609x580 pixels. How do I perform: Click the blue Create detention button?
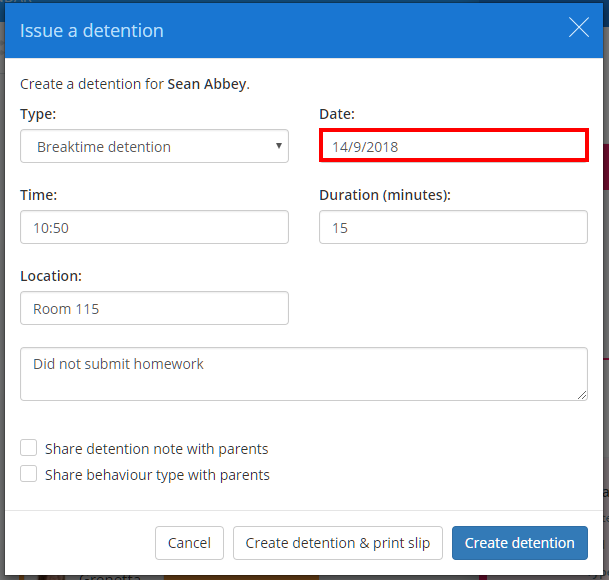[x=520, y=543]
